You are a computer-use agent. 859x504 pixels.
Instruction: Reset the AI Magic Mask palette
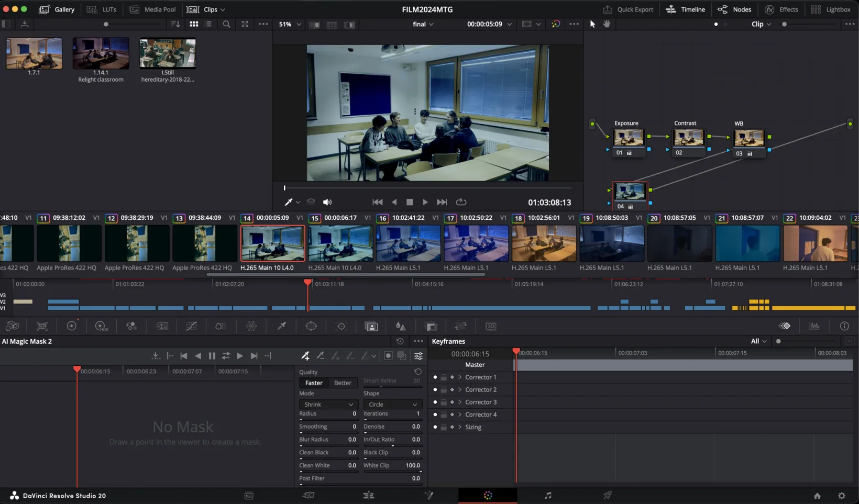point(400,341)
